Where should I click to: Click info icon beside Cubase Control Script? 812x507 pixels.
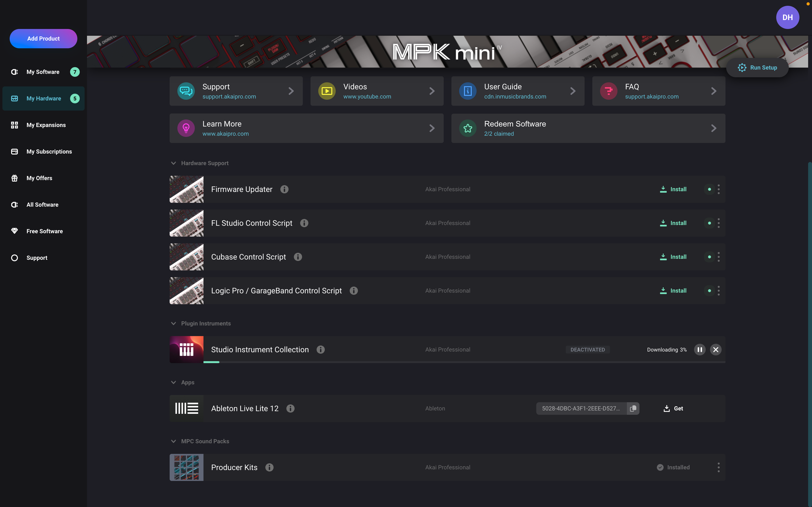point(298,257)
